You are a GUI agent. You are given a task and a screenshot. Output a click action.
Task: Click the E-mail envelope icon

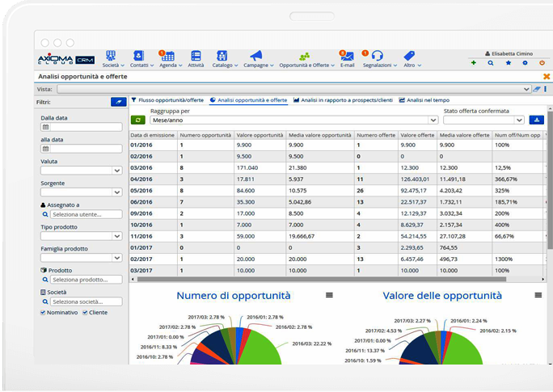click(347, 56)
